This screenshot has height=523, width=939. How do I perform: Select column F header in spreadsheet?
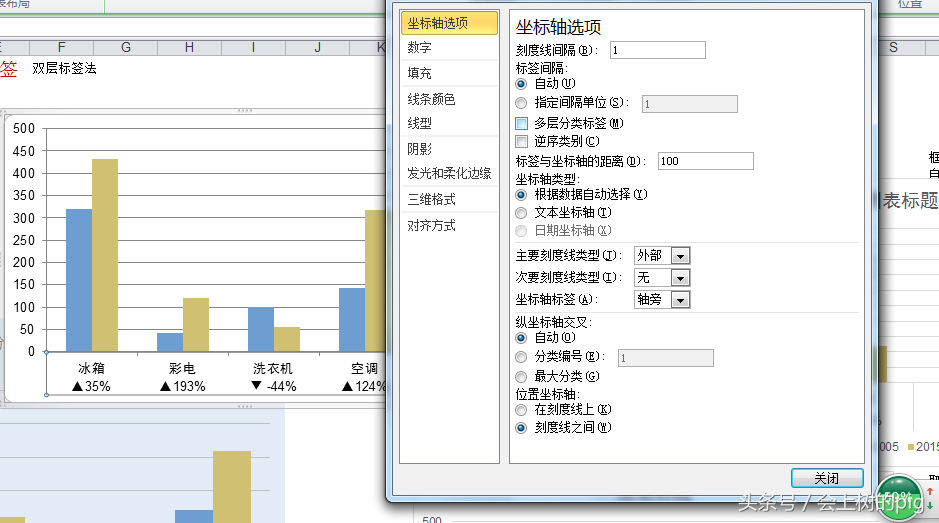pyautogui.click(x=62, y=47)
